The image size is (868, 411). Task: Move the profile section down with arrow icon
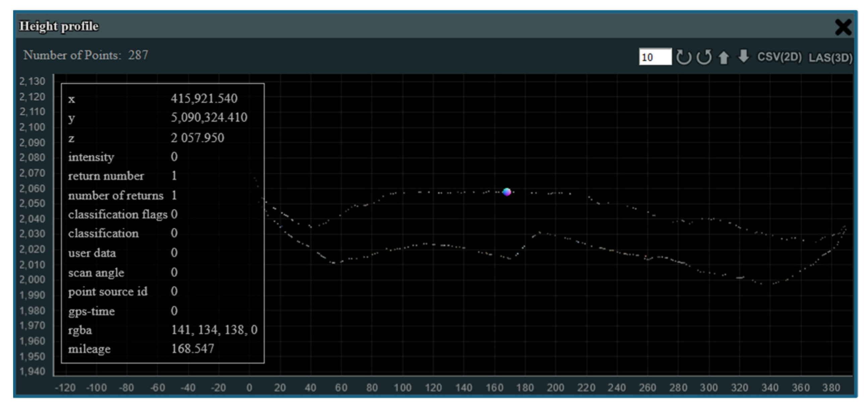point(744,58)
